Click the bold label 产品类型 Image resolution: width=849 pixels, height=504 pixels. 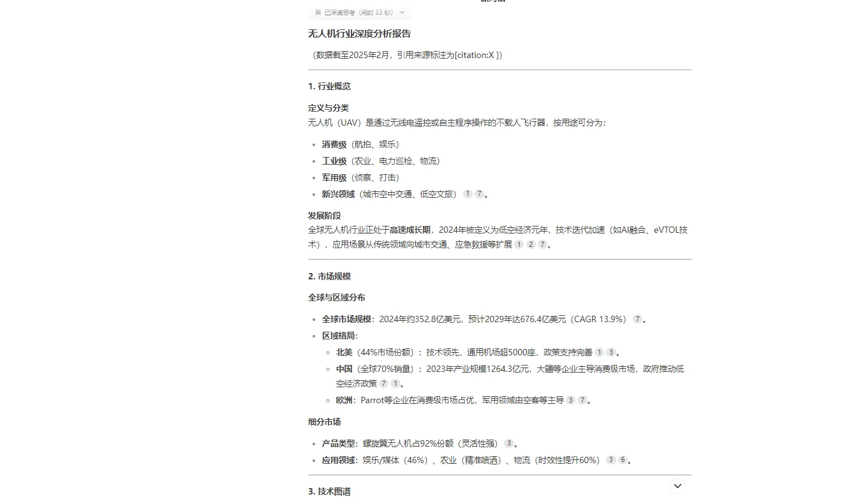pyautogui.click(x=338, y=443)
